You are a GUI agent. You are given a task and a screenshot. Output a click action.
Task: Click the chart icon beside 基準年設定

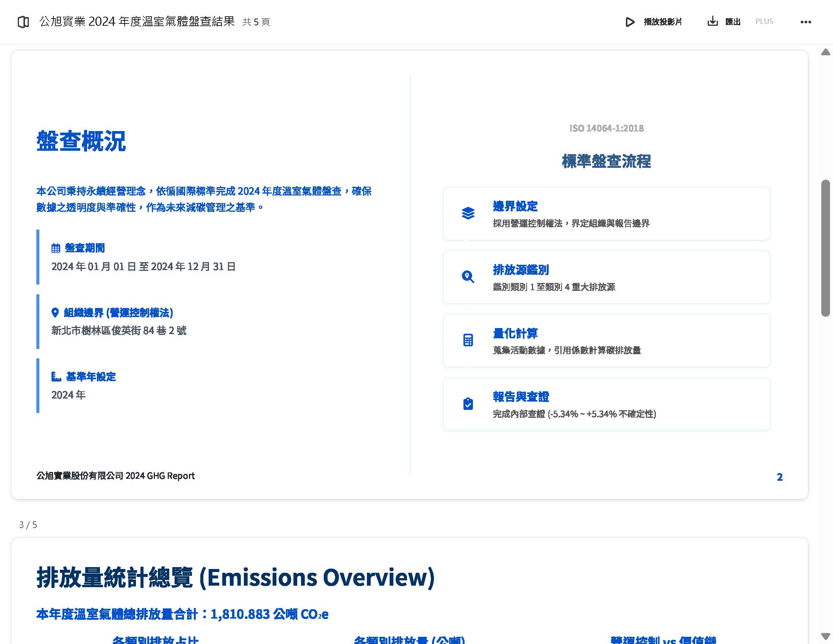tap(56, 377)
